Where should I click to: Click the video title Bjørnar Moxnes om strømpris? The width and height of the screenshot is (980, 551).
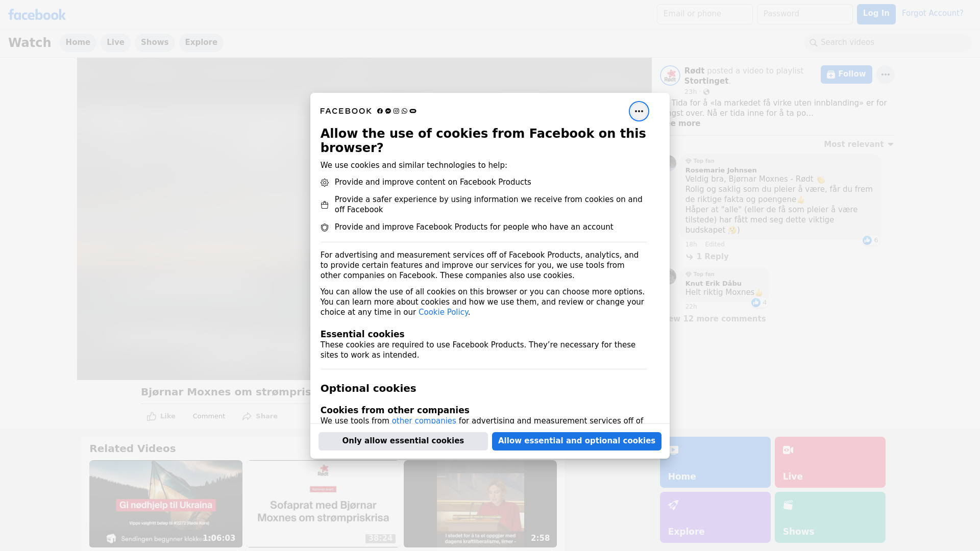point(226,392)
